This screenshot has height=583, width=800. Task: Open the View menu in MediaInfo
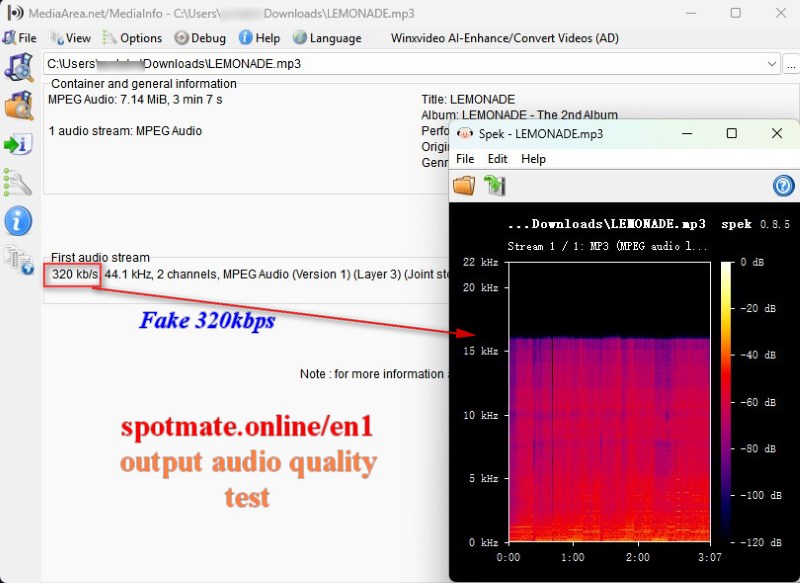click(x=70, y=38)
